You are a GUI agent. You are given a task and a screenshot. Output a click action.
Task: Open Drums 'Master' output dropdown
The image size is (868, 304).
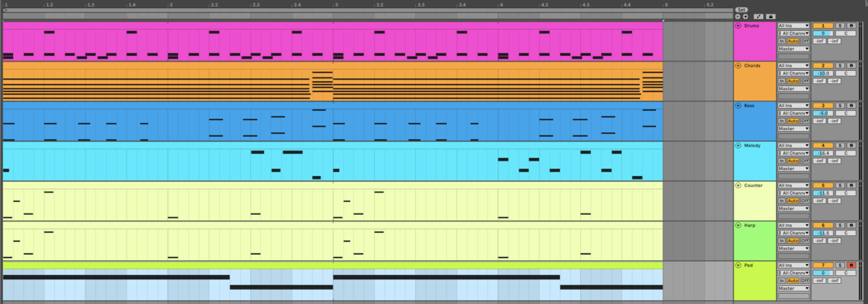[x=793, y=48]
